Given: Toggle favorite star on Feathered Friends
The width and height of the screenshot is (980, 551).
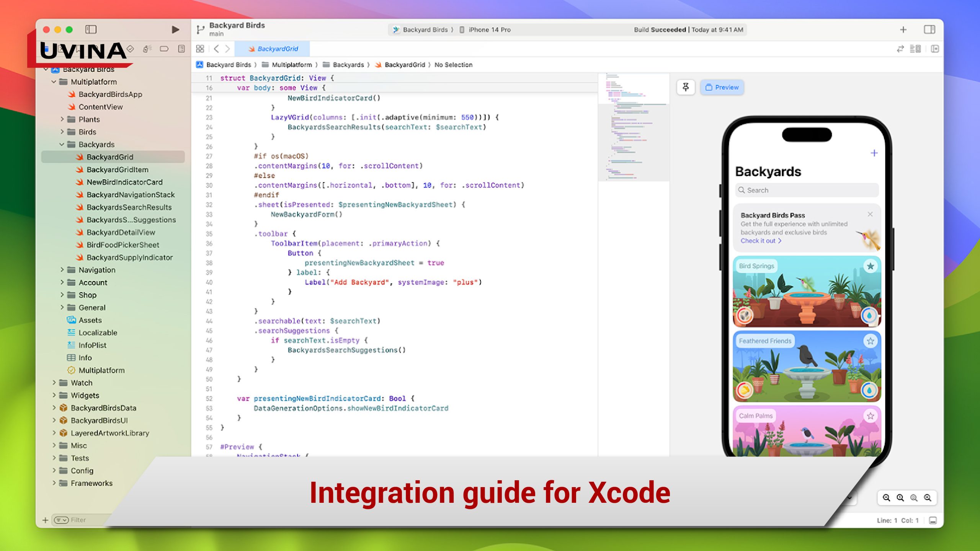Looking at the screenshot, I should pos(870,341).
